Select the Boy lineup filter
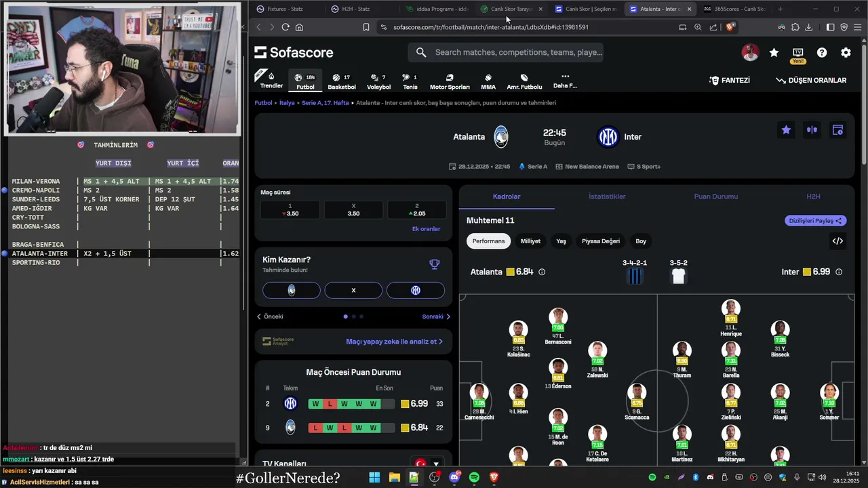868x488 pixels. click(641, 241)
